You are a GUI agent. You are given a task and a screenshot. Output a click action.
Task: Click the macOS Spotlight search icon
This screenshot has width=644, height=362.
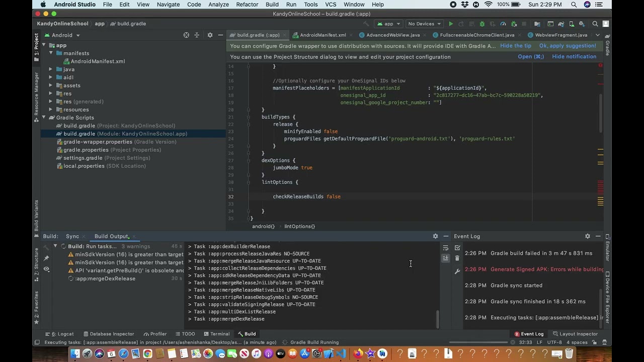574,5
